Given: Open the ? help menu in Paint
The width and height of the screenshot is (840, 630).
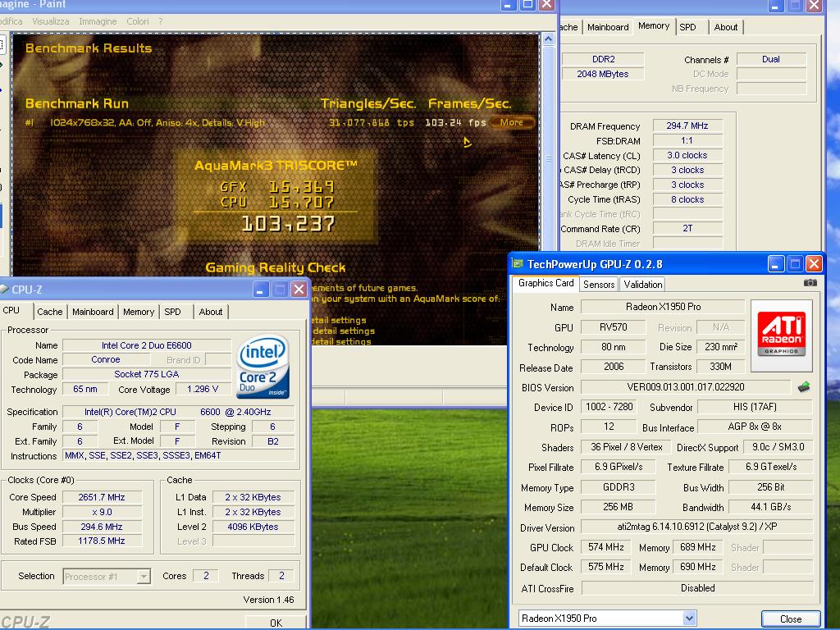Looking at the screenshot, I should [160, 21].
